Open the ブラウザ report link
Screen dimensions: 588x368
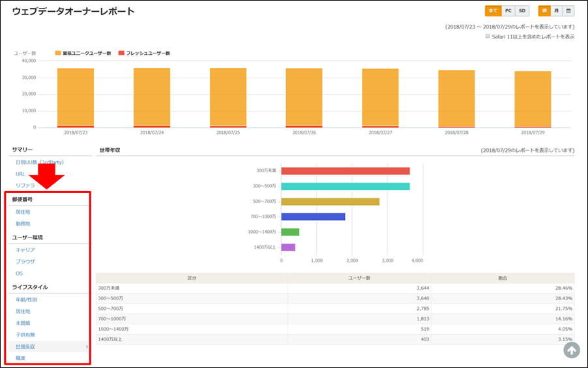click(x=25, y=262)
